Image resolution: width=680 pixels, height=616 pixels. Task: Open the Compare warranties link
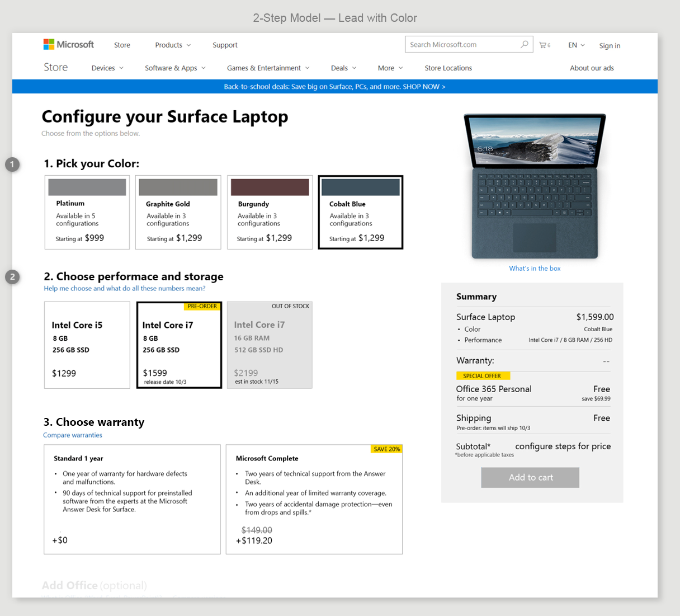pos(73,435)
